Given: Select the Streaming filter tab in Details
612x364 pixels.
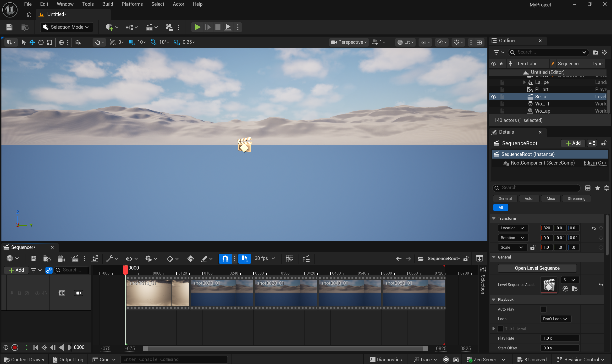Looking at the screenshot, I should (x=576, y=199).
